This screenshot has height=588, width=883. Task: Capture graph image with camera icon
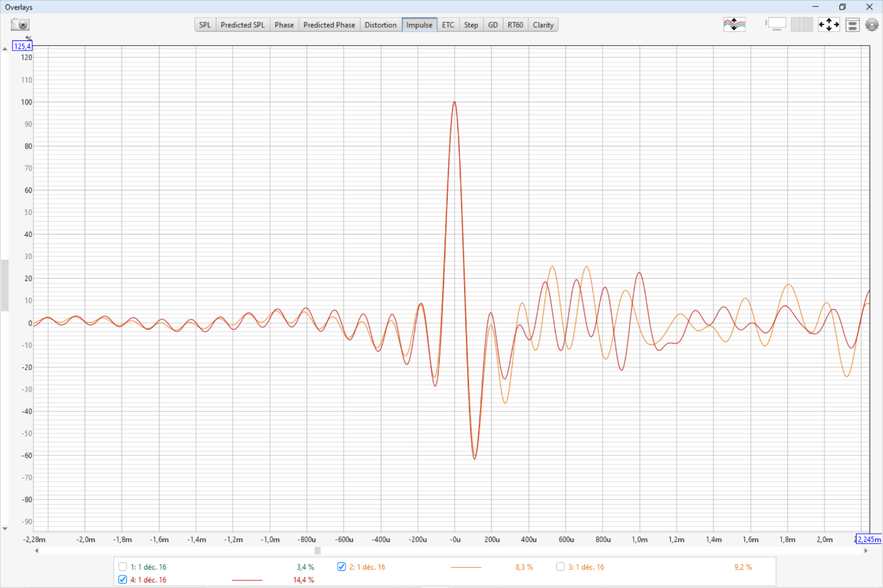click(x=20, y=25)
